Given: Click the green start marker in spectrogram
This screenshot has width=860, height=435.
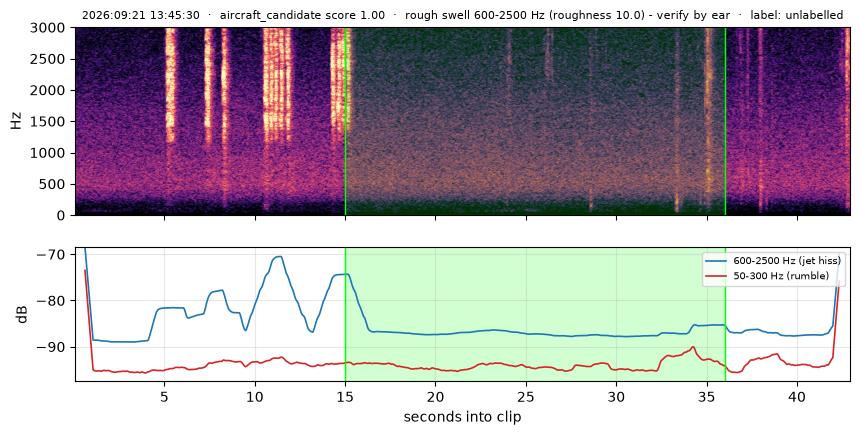Looking at the screenshot, I should [346, 121].
